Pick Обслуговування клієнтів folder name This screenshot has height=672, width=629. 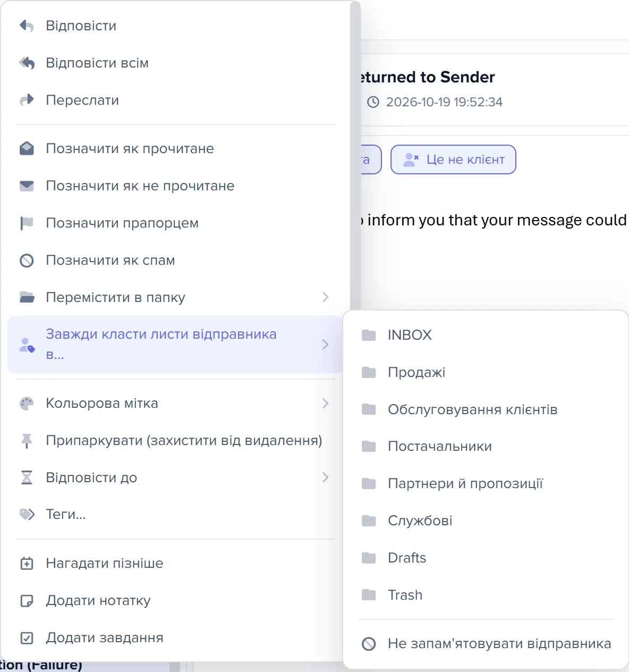pyautogui.click(x=472, y=409)
